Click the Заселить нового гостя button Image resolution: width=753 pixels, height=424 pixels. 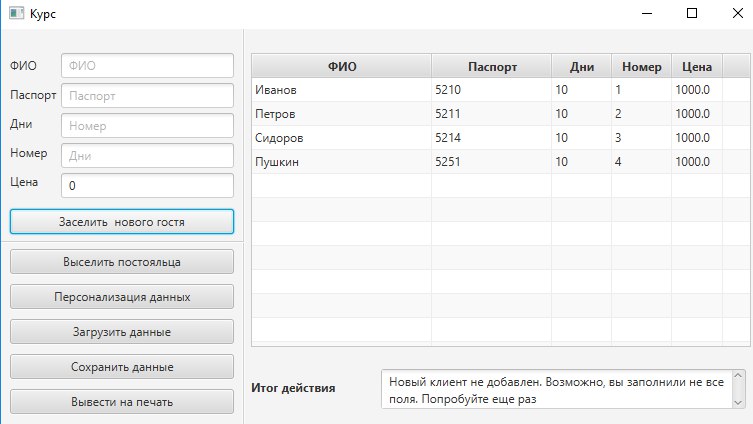click(x=122, y=222)
